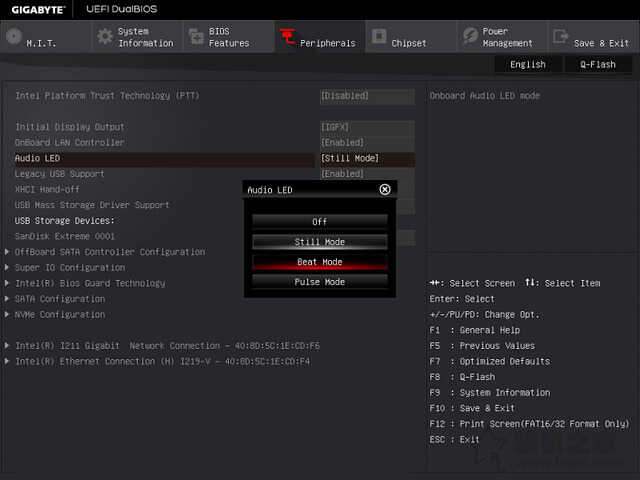
Task: Click the USB Storage Devices heading
Action: click(x=65, y=221)
